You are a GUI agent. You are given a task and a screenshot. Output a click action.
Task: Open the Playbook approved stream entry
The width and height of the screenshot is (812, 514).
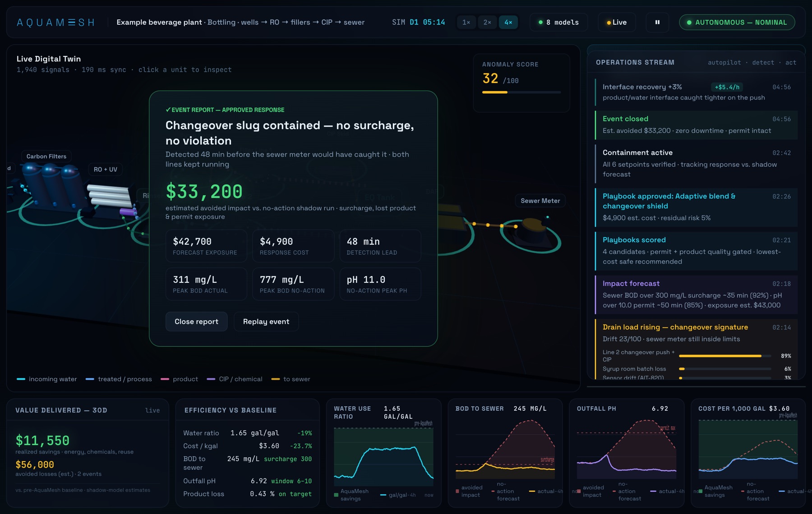pyautogui.click(x=696, y=207)
